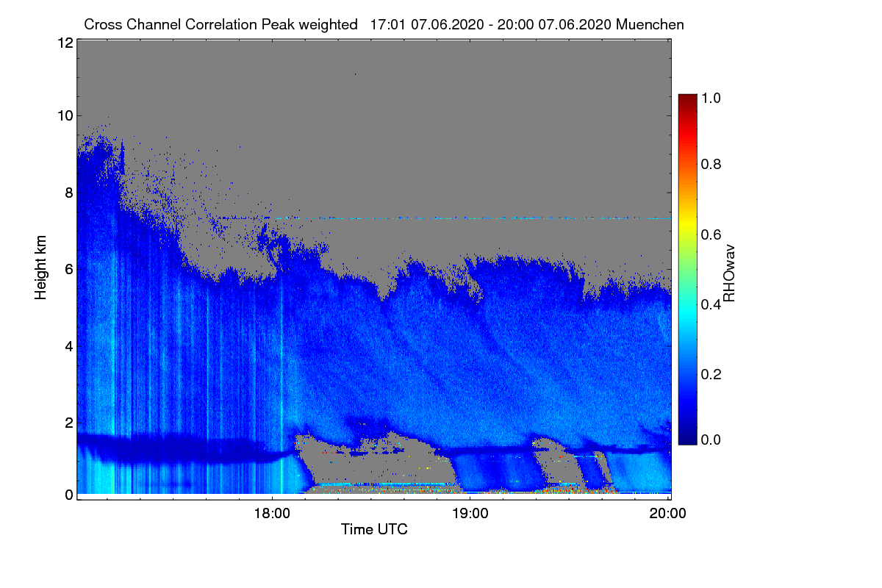The height and width of the screenshot is (588, 882).
Task: Click the height tick label '4'
Action: pos(69,345)
